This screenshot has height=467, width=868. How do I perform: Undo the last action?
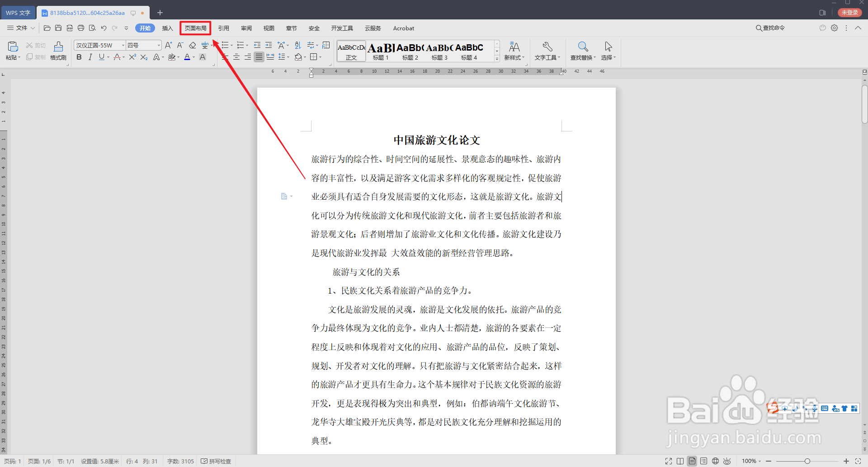point(104,28)
